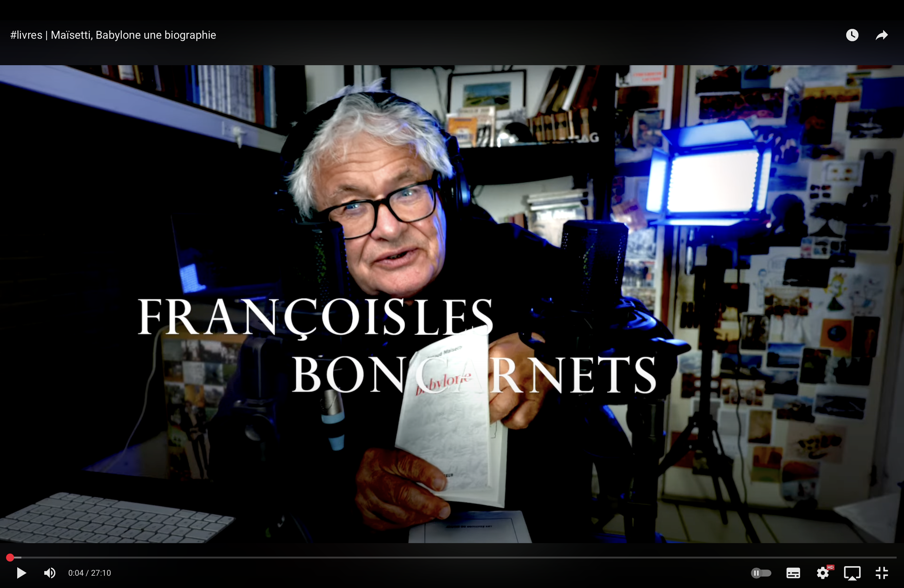The height and width of the screenshot is (588, 904).
Task: Turn on subtitles/closed captions icon
Action: [x=793, y=573]
